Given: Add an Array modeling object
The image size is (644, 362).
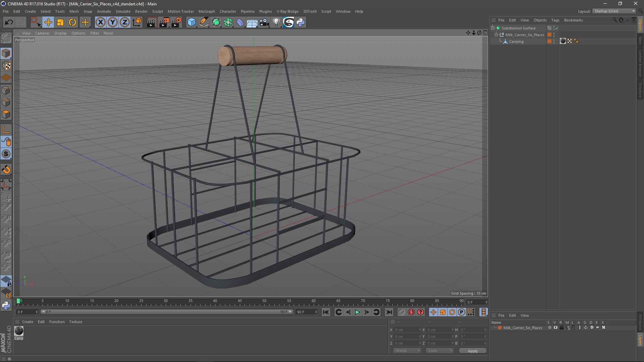Looking at the screenshot, I should pos(228,22).
